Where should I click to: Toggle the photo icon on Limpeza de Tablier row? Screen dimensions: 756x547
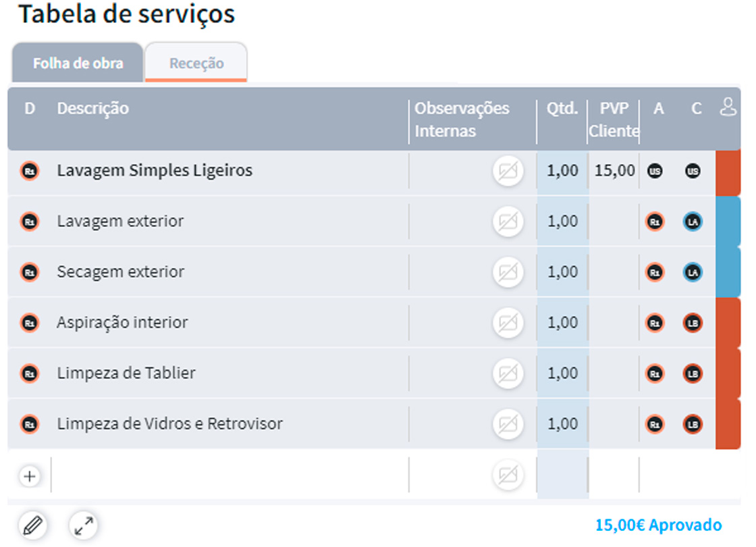tap(508, 373)
